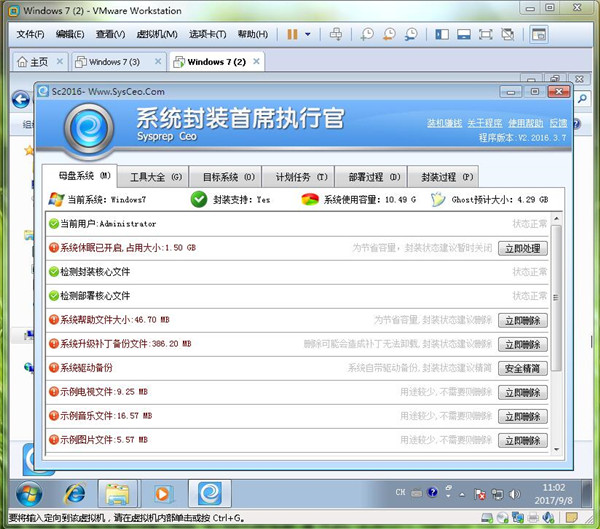Click the Windows Start orb
600x529 pixels.
click(29, 494)
